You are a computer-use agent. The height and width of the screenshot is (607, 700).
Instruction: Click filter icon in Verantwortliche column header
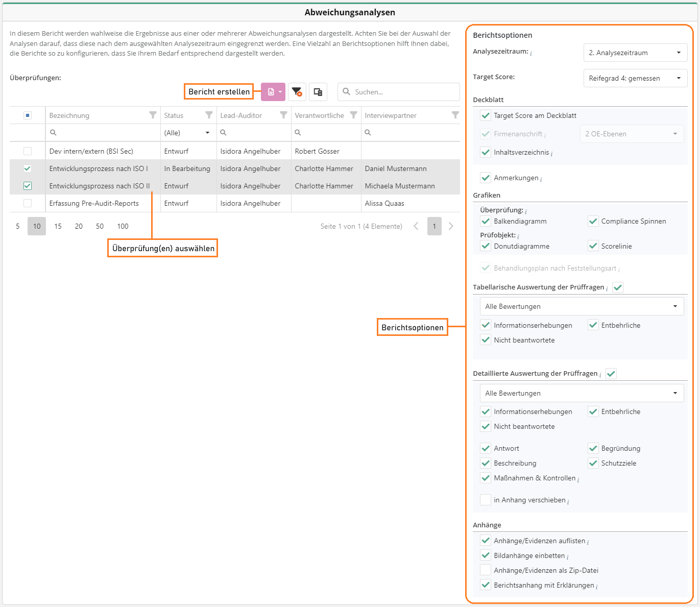[353, 115]
